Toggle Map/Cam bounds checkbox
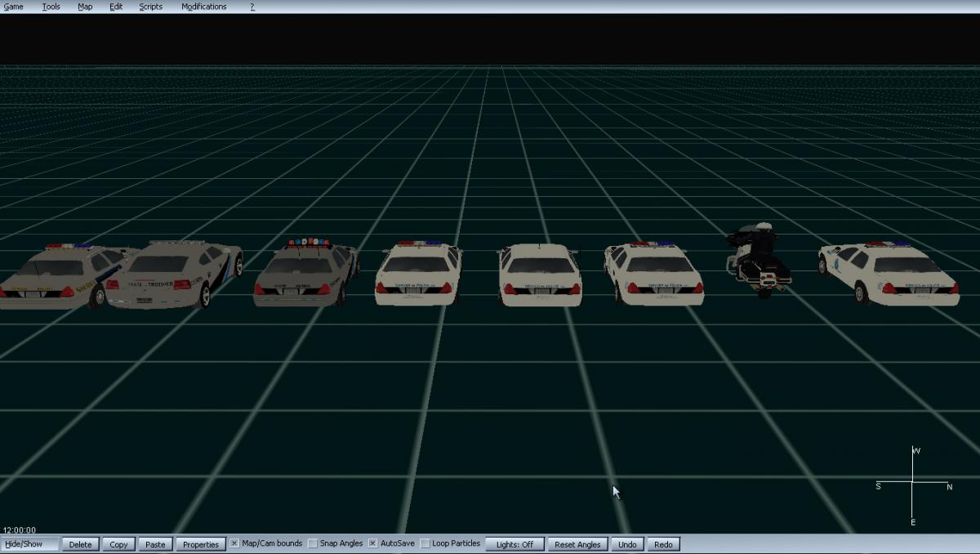This screenshot has width=980, height=554. 234,543
